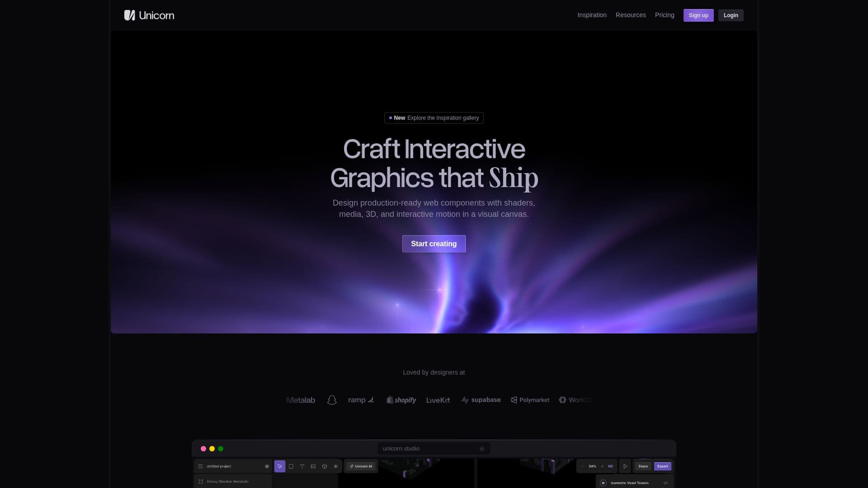Open the hamburger menu beside Untitled project
The height and width of the screenshot is (488, 868).
200,466
